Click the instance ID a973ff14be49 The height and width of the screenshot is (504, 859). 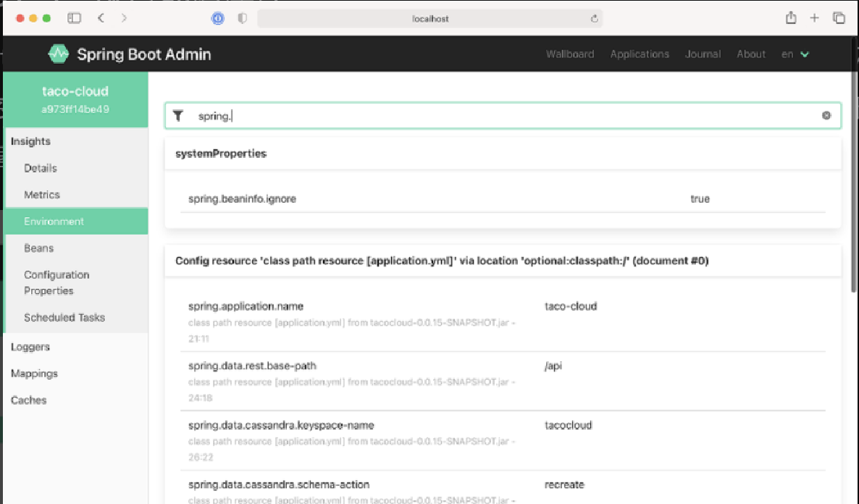pyautogui.click(x=75, y=109)
